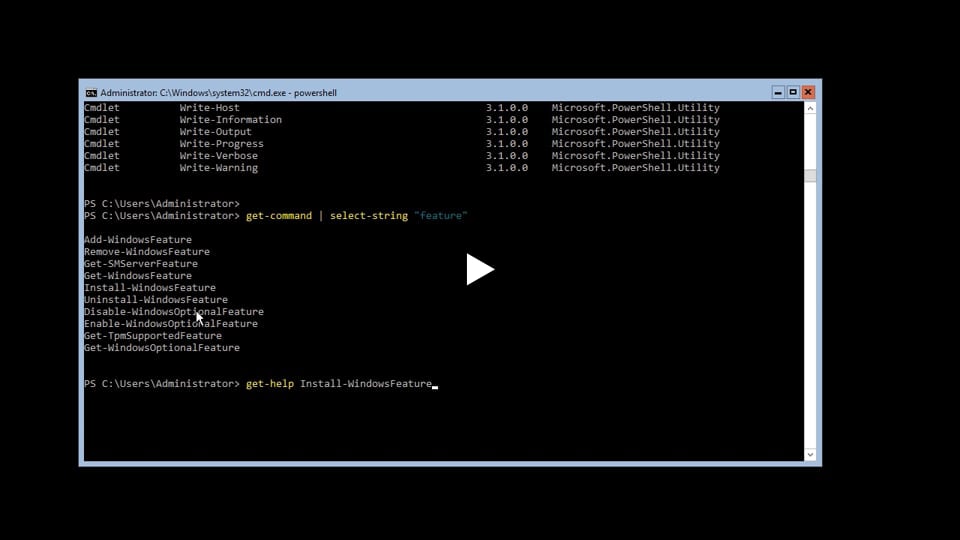This screenshot has width=960, height=540.
Task: Click the Write-Host cmdlet name
Action: tap(210, 108)
